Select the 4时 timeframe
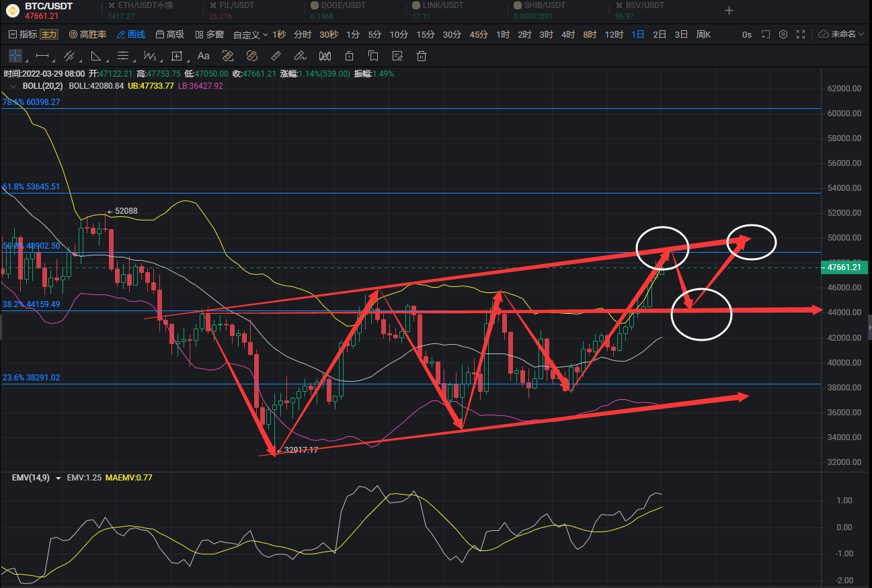 pyautogui.click(x=567, y=34)
